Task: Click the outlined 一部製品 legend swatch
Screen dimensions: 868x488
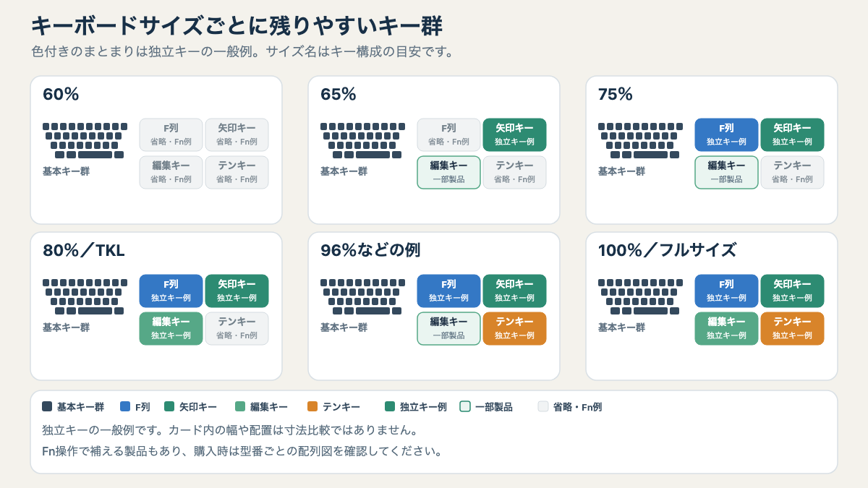Action: click(465, 406)
